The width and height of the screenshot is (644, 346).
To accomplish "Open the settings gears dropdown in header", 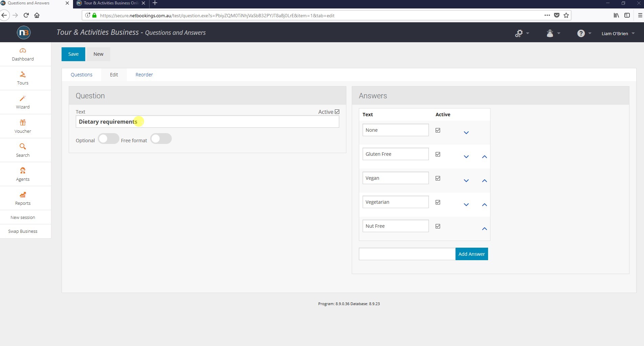I will pyautogui.click(x=522, y=33).
